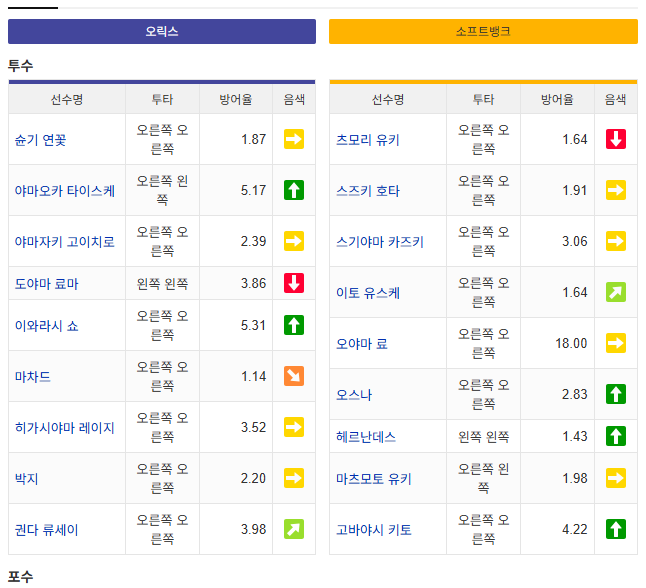This screenshot has width=646, height=588.
Task: Open player link 슌기 연꽃
Action: (40, 140)
